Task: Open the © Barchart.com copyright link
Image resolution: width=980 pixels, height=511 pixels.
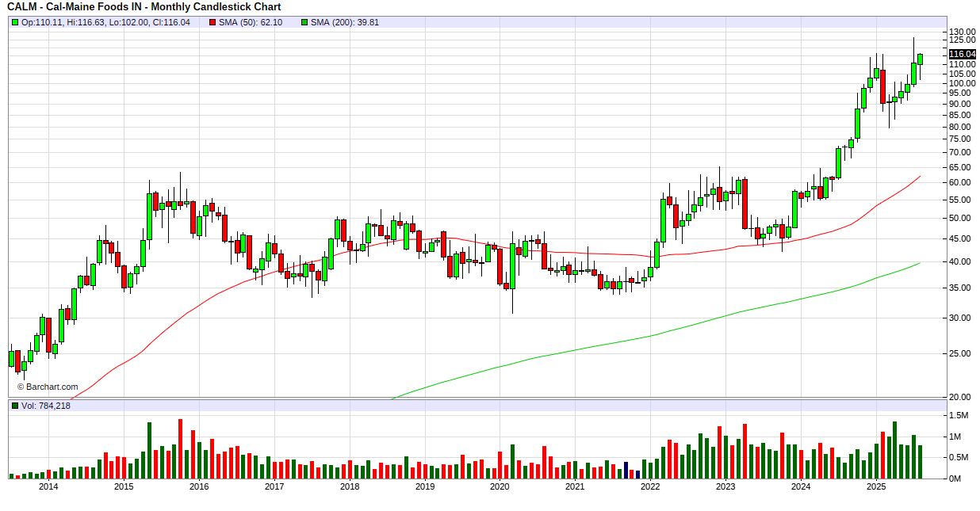Action: click(48, 387)
